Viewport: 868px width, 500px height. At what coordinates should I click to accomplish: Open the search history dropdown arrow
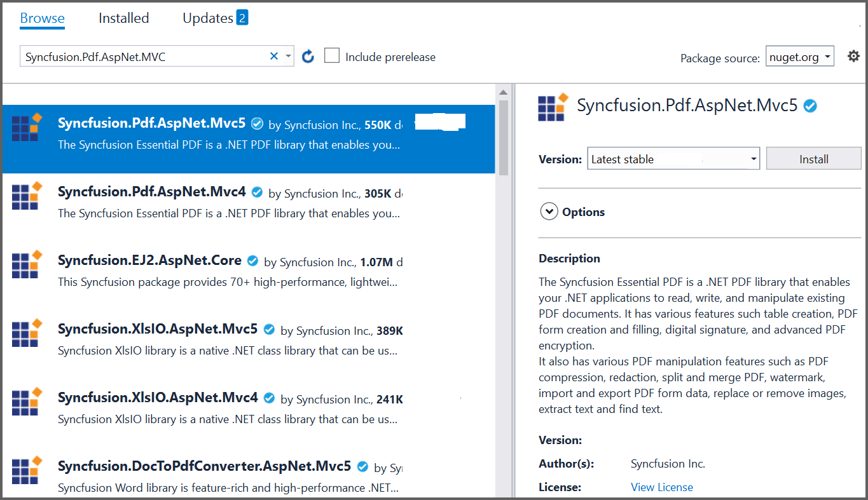pyautogui.click(x=289, y=57)
